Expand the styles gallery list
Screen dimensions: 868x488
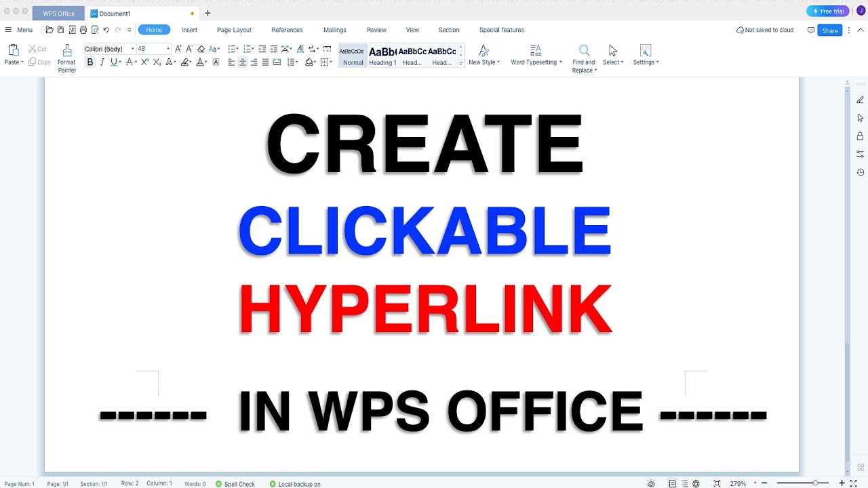point(461,63)
